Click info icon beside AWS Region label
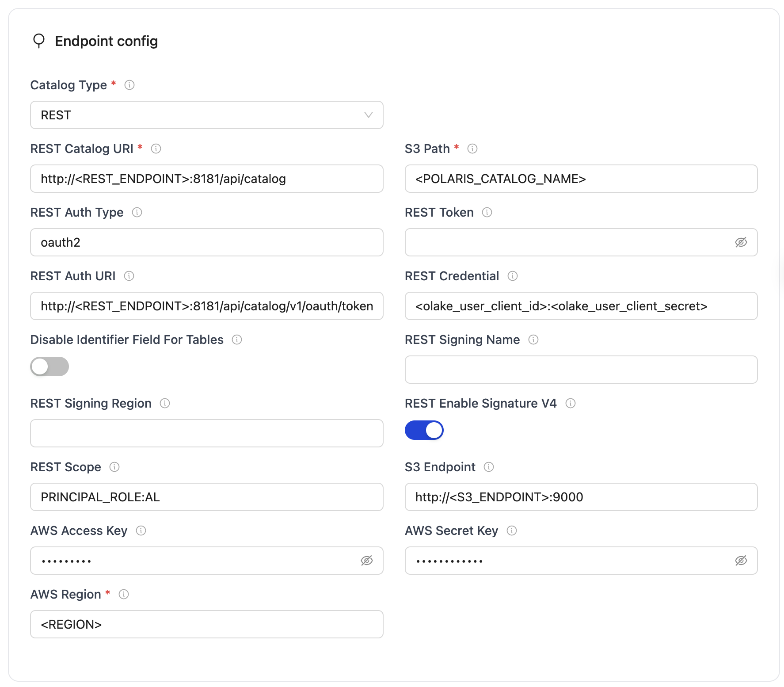The width and height of the screenshot is (784, 687). coord(124,594)
